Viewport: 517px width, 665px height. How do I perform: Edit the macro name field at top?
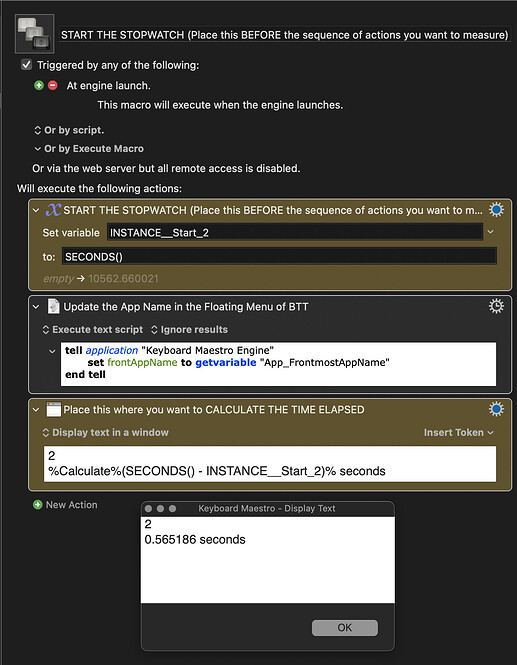[x=285, y=35]
